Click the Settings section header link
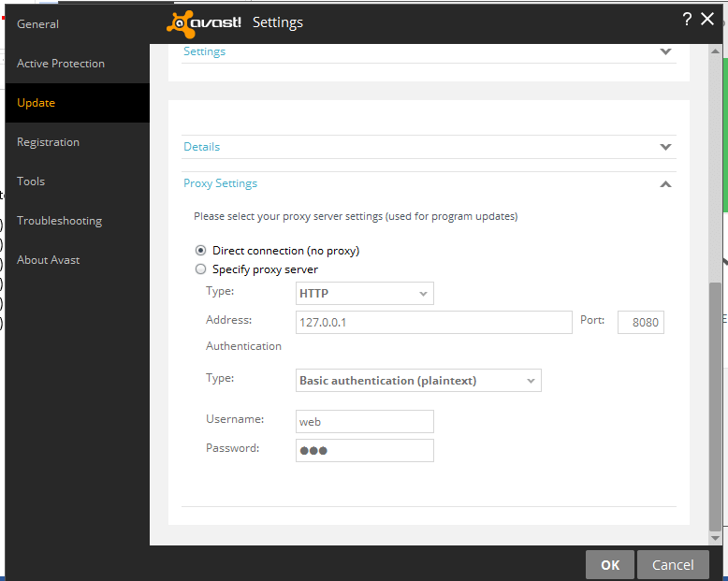Viewport: 728px width, 581px height. click(204, 51)
